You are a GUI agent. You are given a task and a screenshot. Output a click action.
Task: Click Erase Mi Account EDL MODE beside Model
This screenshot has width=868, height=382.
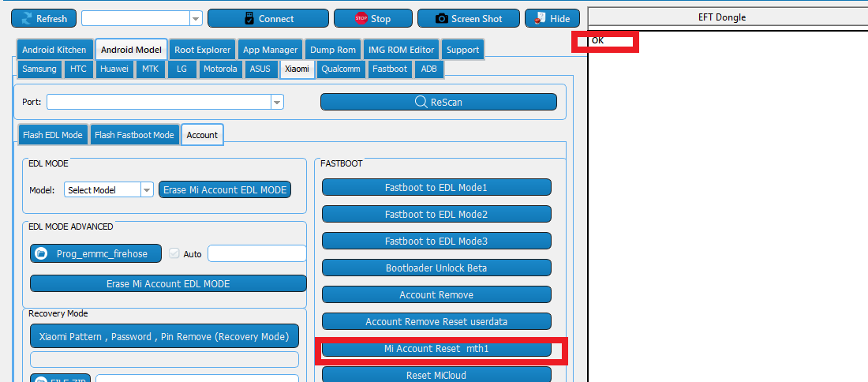click(225, 190)
